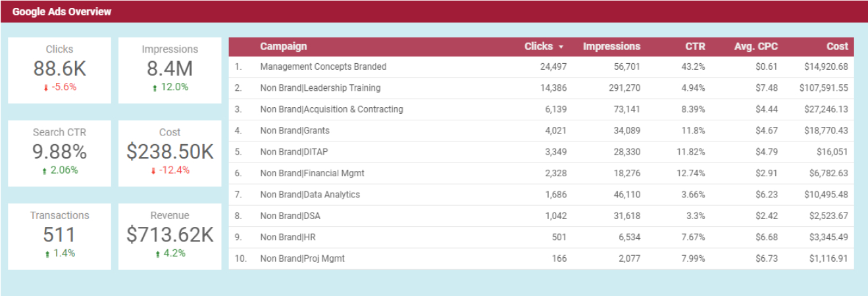Click the Google Ads Overview title bar
The width and height of the screenshot is (868, 296).
tap(434, 11)
